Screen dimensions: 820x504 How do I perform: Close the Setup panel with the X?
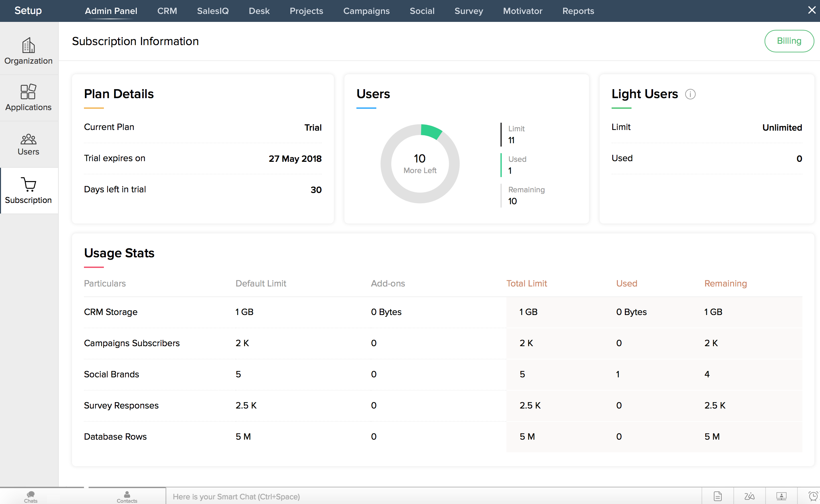click(812, 10)
